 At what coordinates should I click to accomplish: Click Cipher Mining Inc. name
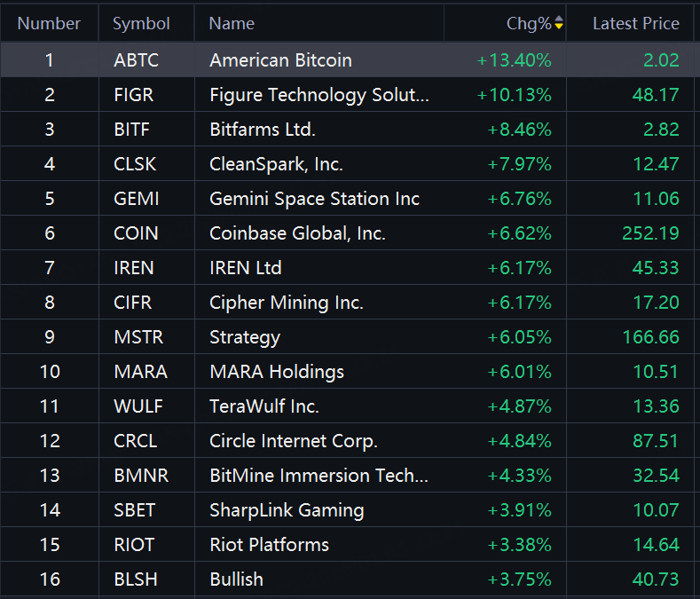(x=287, y=303)
